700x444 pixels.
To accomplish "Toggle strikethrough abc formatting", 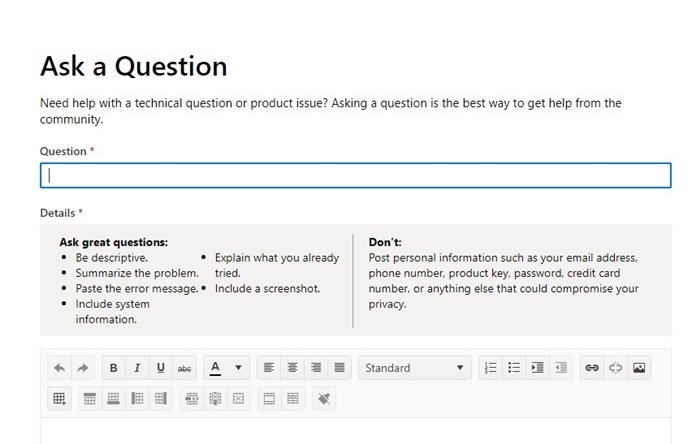I will (184, 368).
